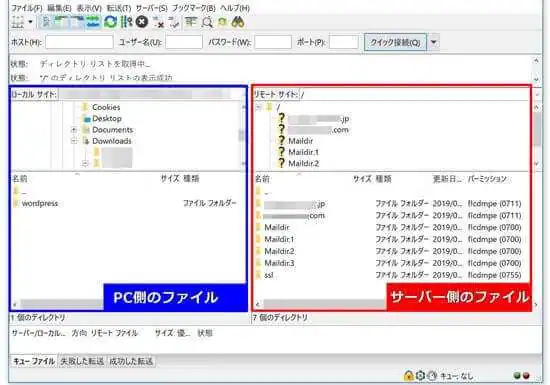Sort remote list by パーミッション column
This screenshot has height=385, width=550.
tap(487, 179)
